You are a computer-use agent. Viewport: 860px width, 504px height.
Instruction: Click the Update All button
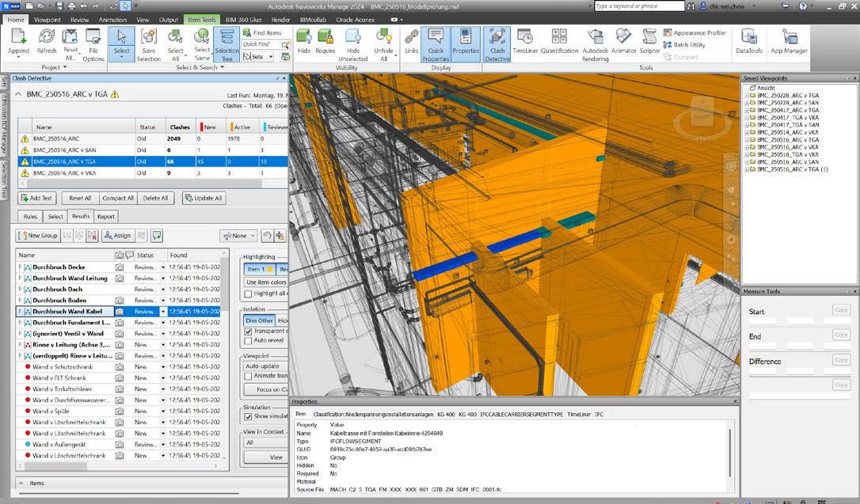pos(204,198)
